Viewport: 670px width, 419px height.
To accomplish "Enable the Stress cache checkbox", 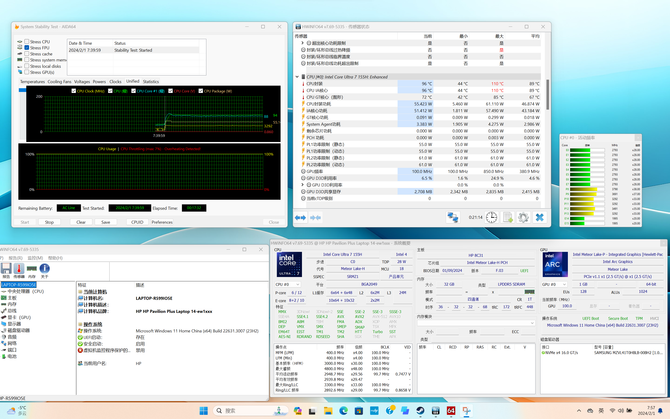I will tap(27, 54).
